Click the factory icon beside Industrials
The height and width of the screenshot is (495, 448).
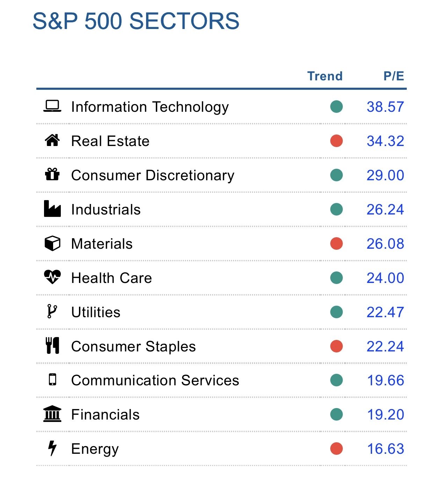click(x=52, y=209)
